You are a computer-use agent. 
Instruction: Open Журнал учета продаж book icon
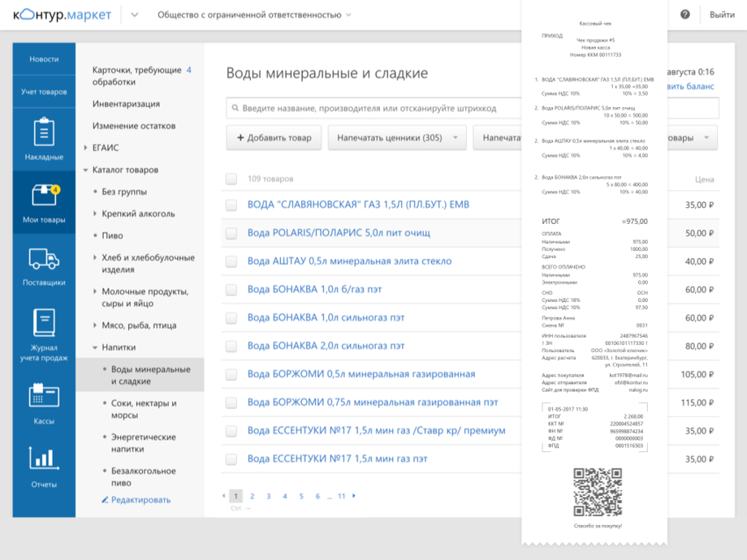44,323
